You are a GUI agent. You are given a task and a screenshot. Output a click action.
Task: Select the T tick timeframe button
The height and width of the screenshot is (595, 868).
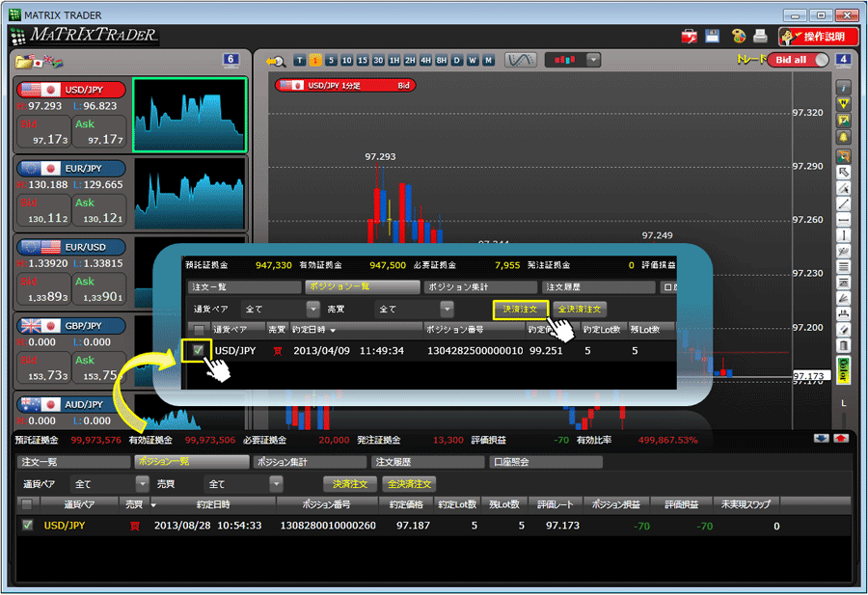tap(300, 61)
